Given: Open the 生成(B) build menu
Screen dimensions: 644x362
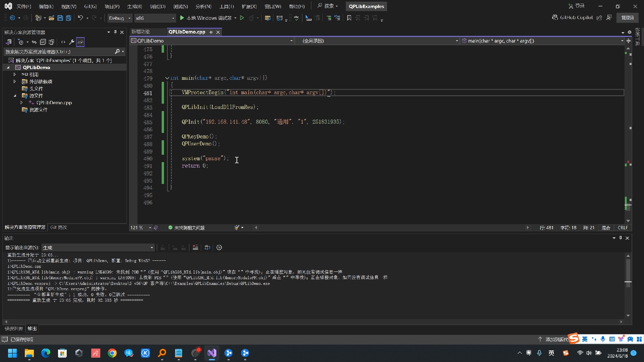Looking at the screenshot, I should click(x=135, y=6).
